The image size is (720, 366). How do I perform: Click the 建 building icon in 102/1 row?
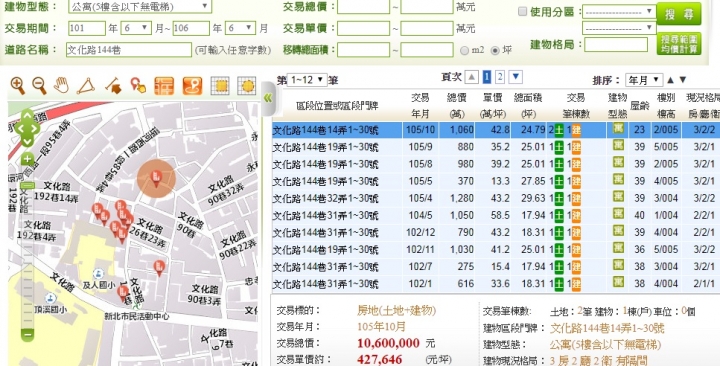coord(576,284)
